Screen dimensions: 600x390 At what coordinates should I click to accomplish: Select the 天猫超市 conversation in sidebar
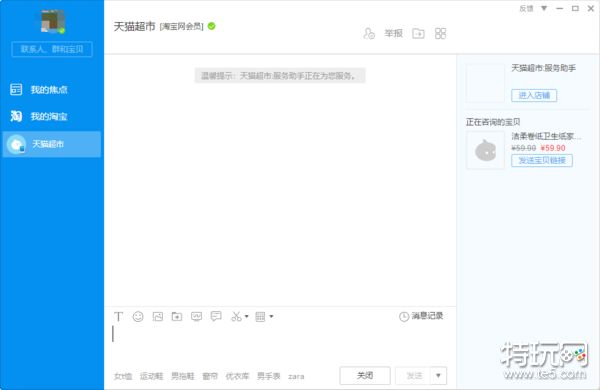[x=52, y=144]
